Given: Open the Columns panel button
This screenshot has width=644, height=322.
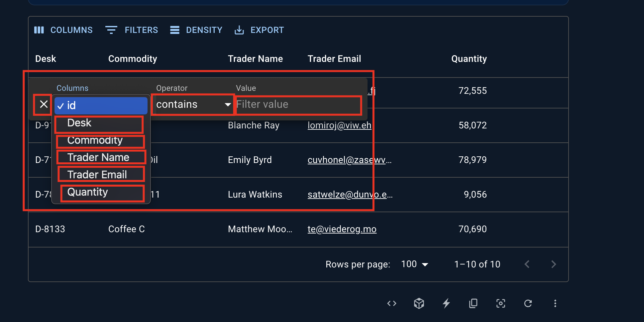Looking at the screenshot, I should (63, 30).
